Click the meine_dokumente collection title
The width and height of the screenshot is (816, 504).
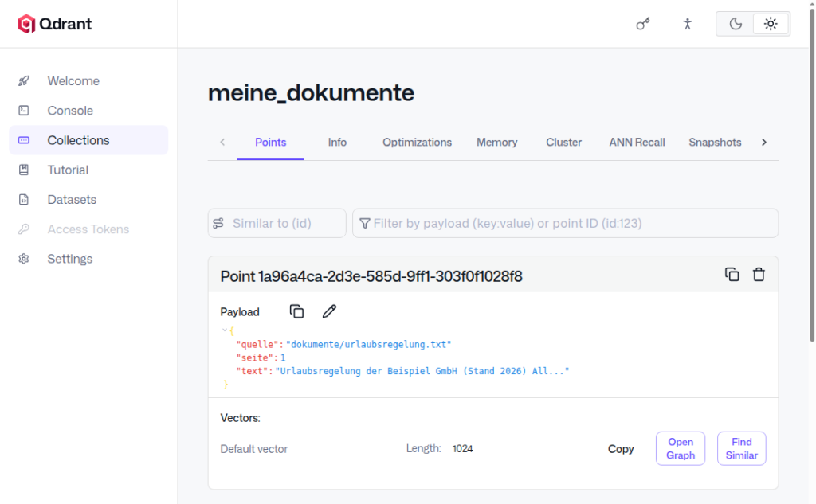click(x=312, y=92)
